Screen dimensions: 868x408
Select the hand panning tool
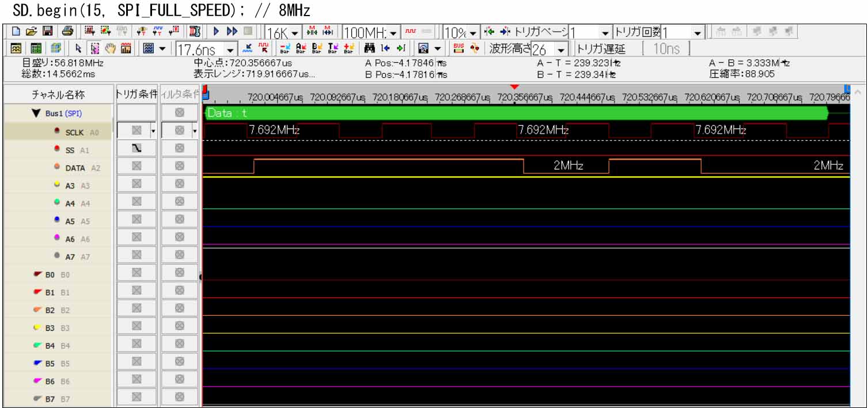click(110, 48)
